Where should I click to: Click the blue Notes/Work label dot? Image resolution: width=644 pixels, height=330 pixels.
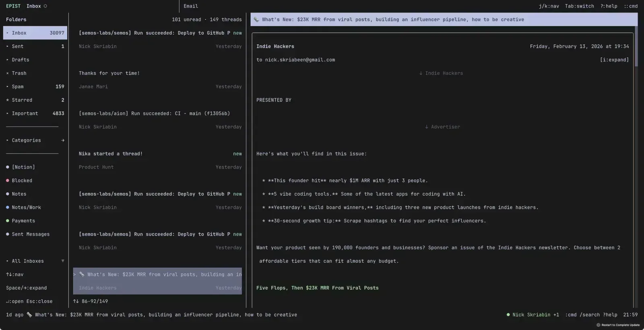click(x=8, y=208)
